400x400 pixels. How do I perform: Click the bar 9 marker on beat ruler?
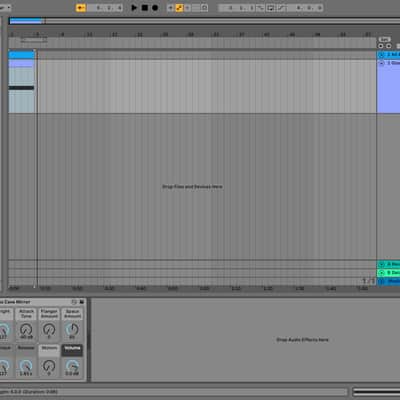62,34
